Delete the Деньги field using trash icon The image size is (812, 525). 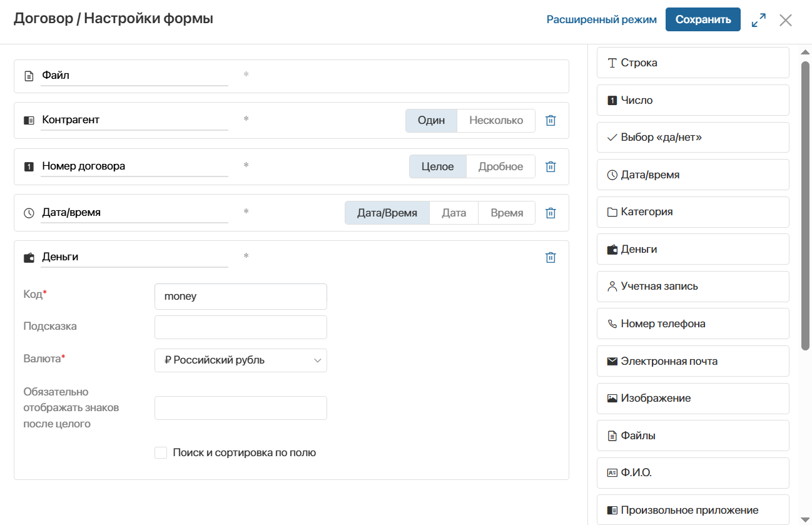[x=551, y=257]
